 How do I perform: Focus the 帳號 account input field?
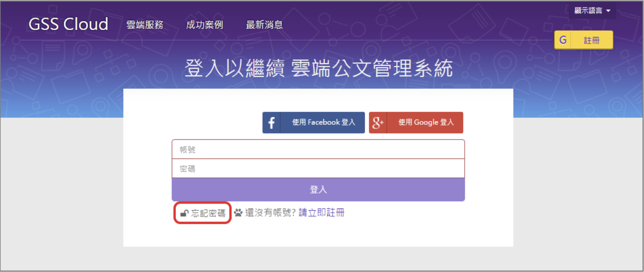click(x=318, y=150)
